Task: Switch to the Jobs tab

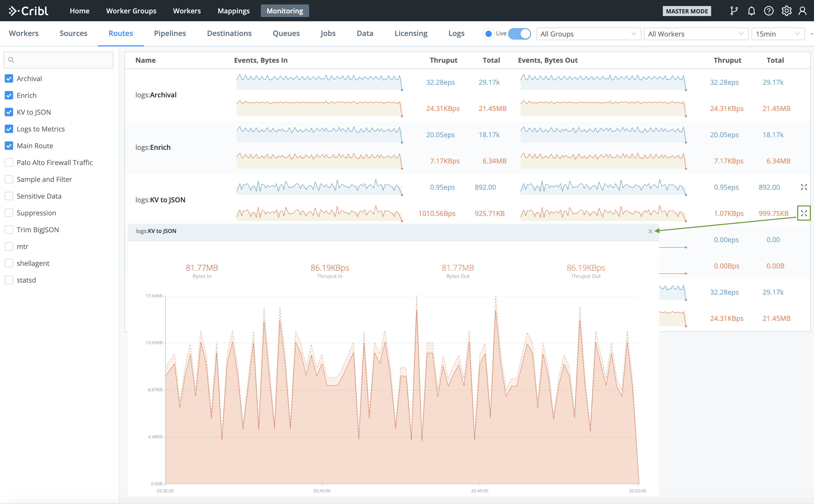Action: (328, 33)
